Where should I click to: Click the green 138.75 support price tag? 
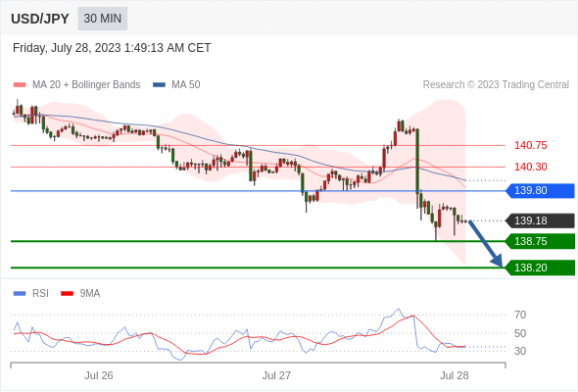540,241
